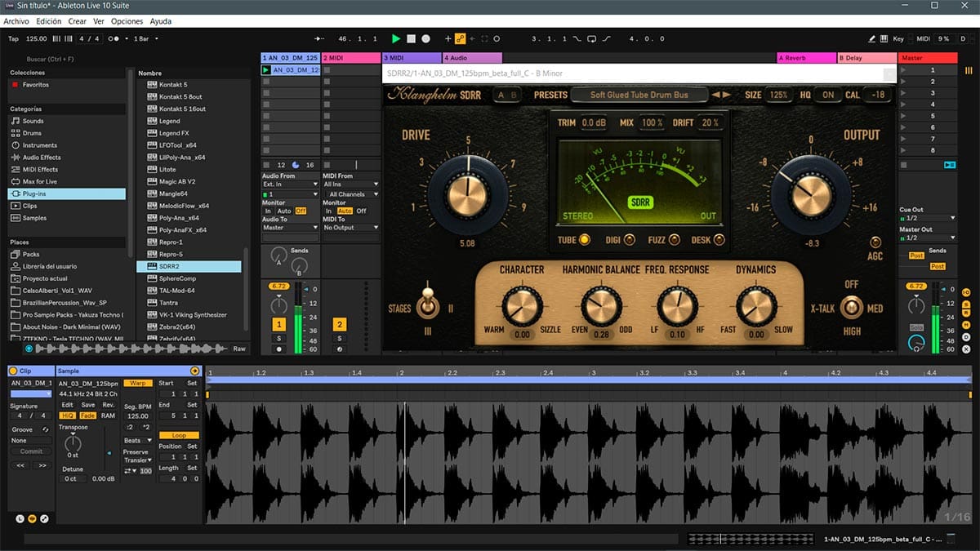980x551 pixels.
Task: Turn HQ ON button in SDRR
Action: point(828,95)
